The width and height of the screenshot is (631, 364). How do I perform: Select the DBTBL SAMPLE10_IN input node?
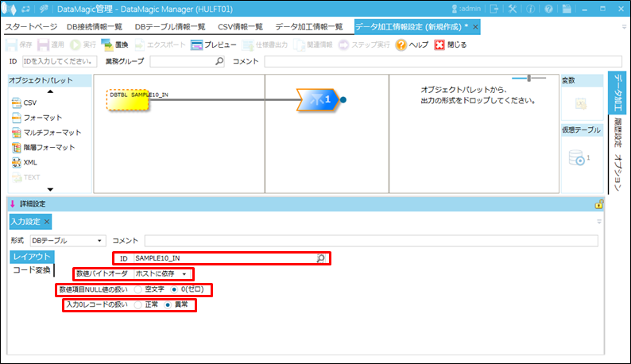(x=128, y=99)
